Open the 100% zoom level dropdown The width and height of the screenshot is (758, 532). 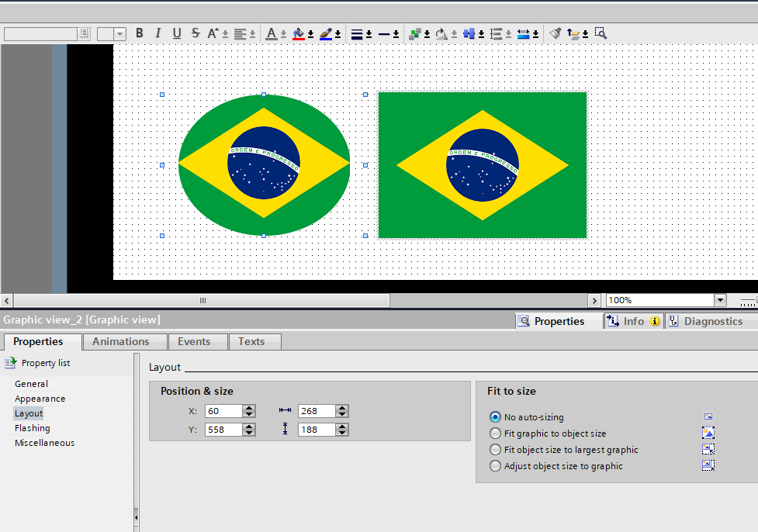(720, 300)
